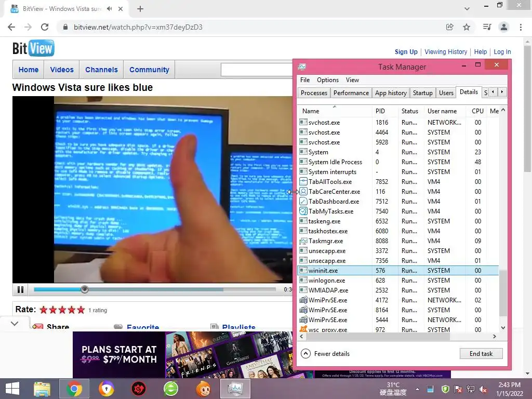The height and width of the screenshot is (399, 532).
Task: Click the BitView logo
Action: 33,48
